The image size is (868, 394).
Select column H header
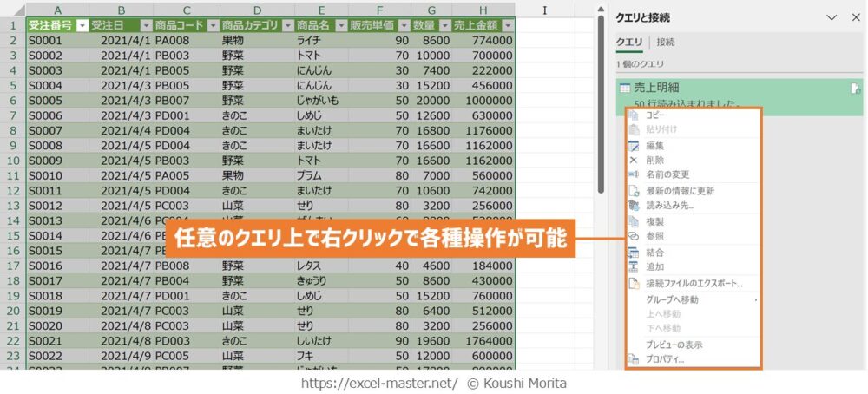483,10
